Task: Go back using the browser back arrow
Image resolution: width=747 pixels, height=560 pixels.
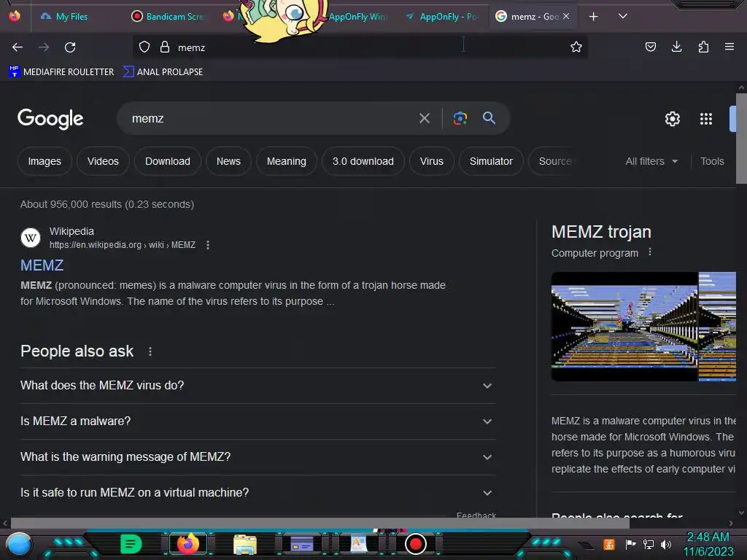Action: tap(18, 47)
